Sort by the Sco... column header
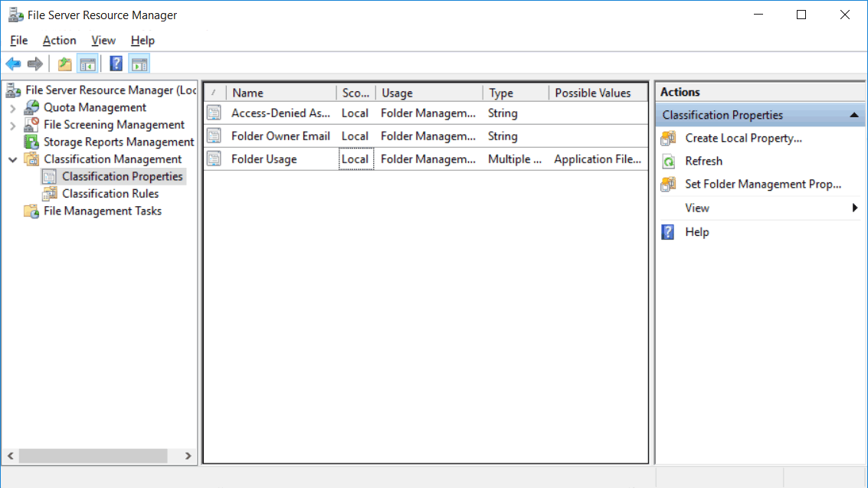868x488 pixels. 356,93
